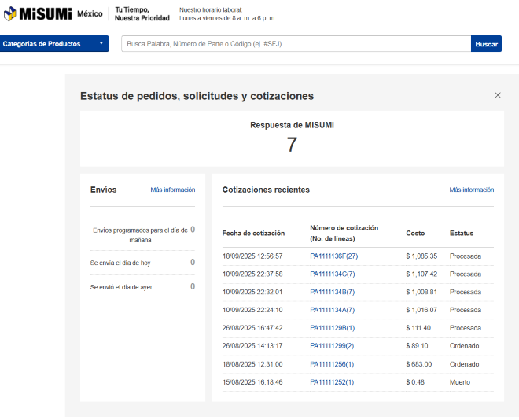
Task: Open quotation PA1111134B(7)
Action: pos(333,292)
